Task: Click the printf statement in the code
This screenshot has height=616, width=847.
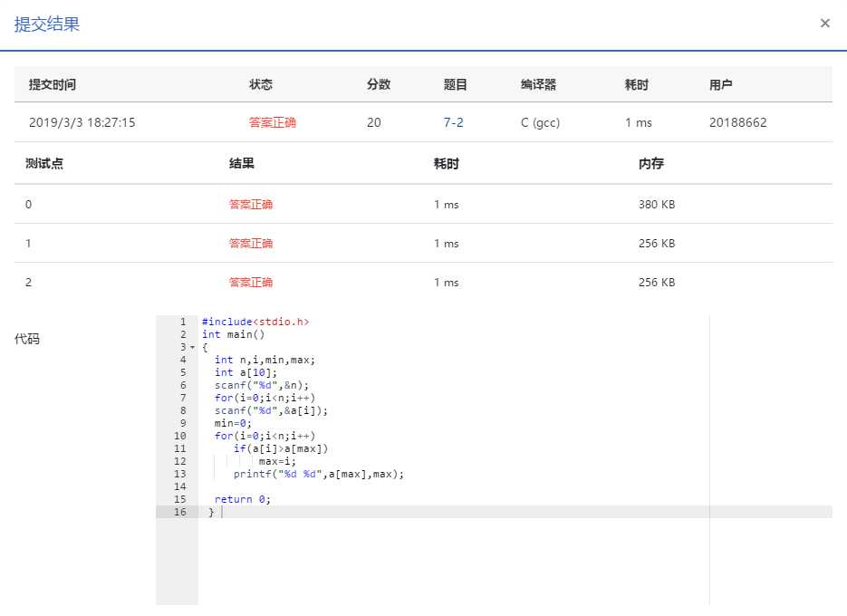Action: pos(317,474)
